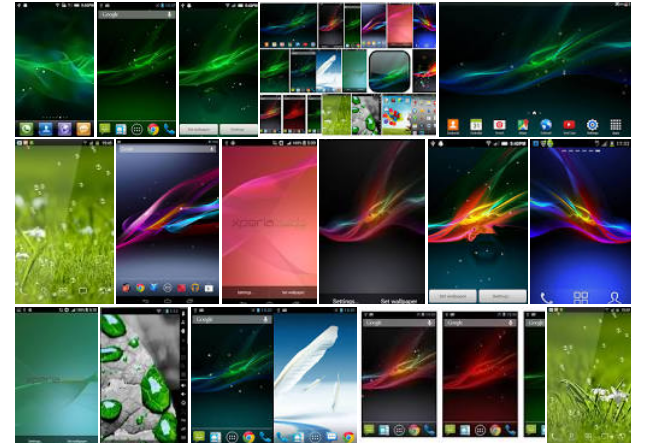647x445 pixels.
Task: Click Settings gear icon in large landscape wallpaper
Action: click(x=592, y=125)
